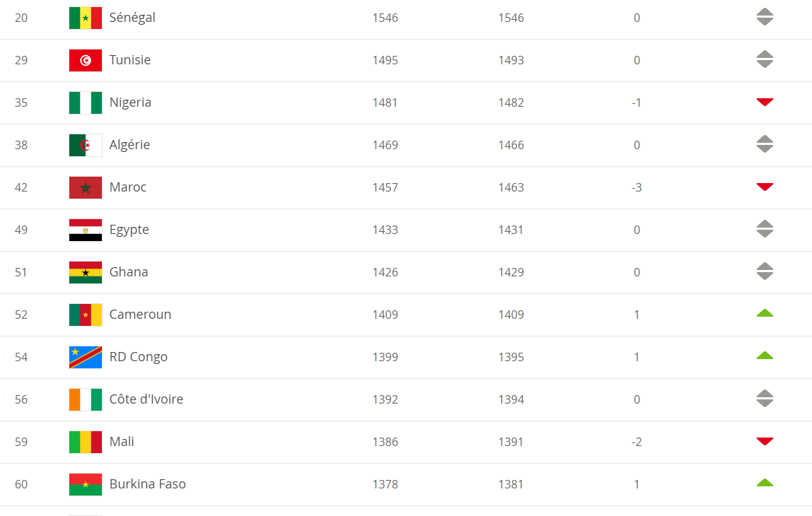Click the Tunisie flag icon

click(86, 61)
